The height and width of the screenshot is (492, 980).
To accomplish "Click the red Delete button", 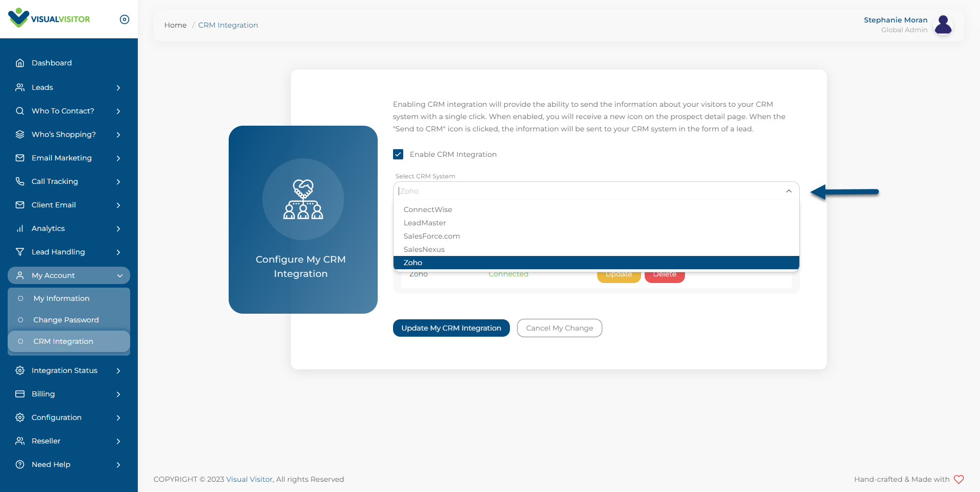I will pyautogui.click(x=665, y=276).
